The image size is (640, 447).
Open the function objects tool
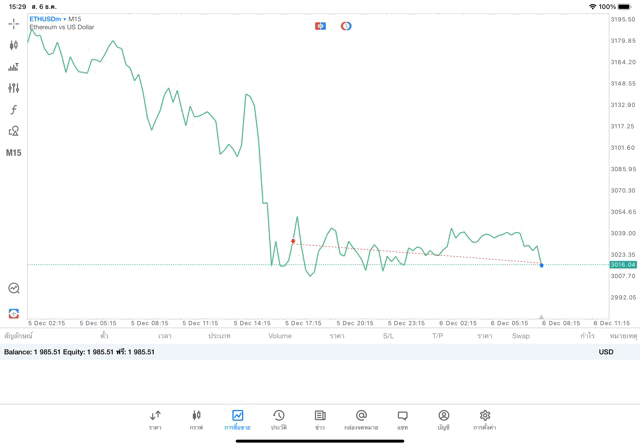point(13,110)
